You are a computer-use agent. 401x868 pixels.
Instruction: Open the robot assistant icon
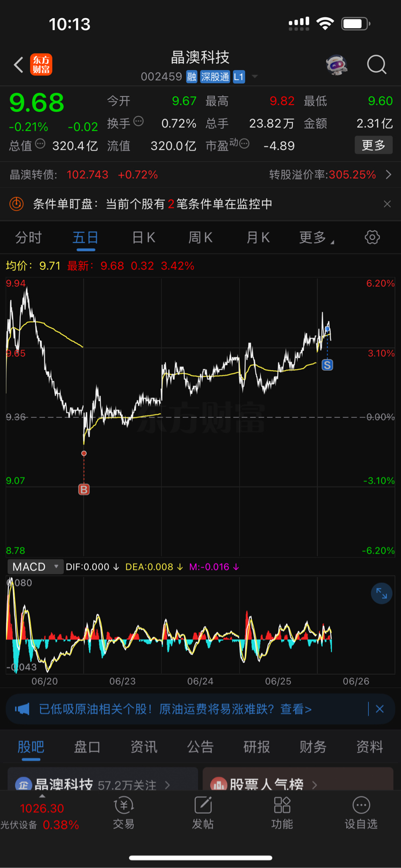point(337,65)
